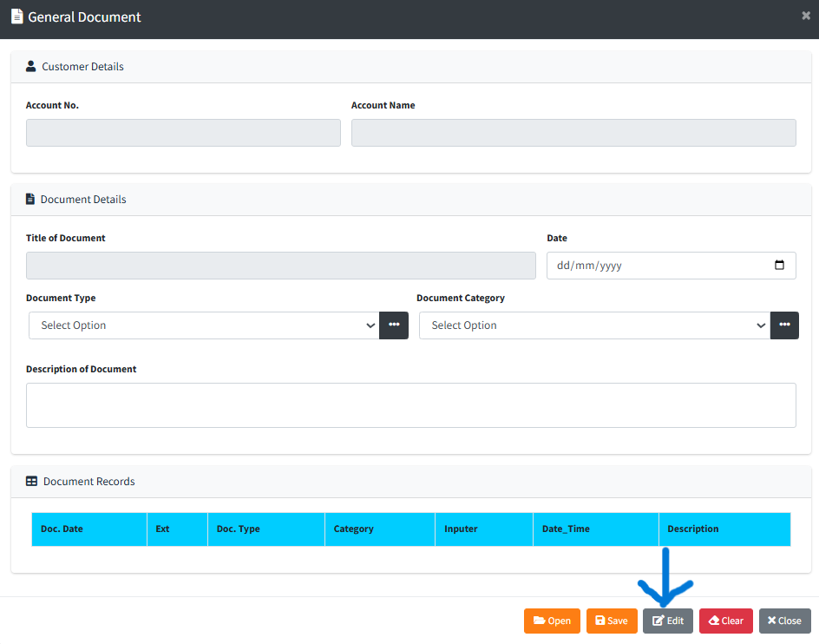Sort by the Doc. Date column header

[62, 529]
